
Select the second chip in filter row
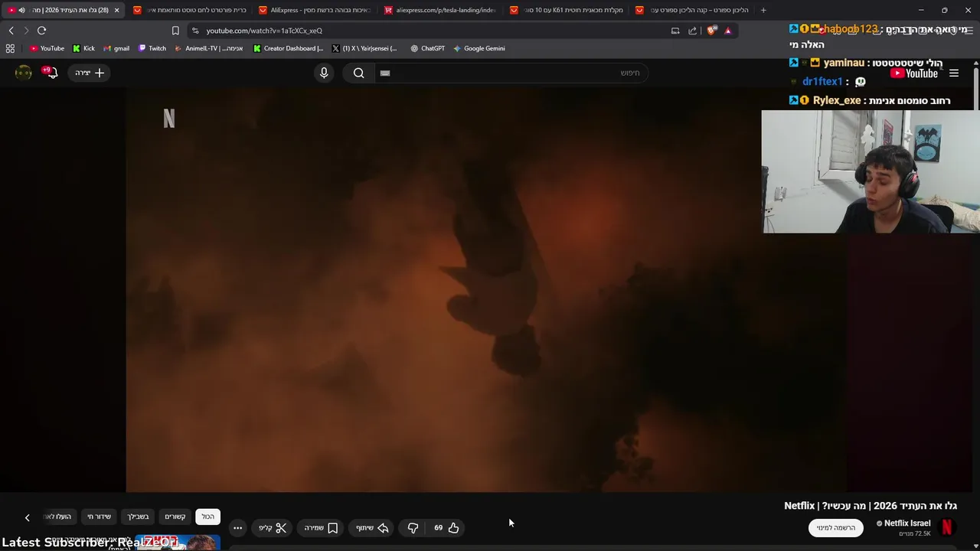175,517
